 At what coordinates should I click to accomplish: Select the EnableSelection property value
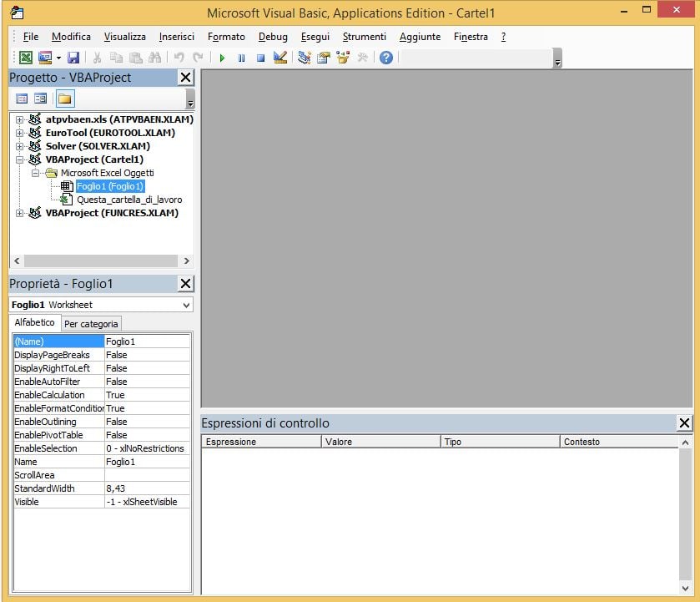(x=148, y=448)
